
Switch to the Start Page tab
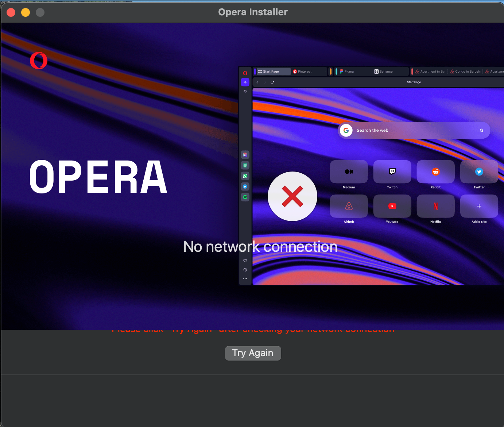point(274,72)
